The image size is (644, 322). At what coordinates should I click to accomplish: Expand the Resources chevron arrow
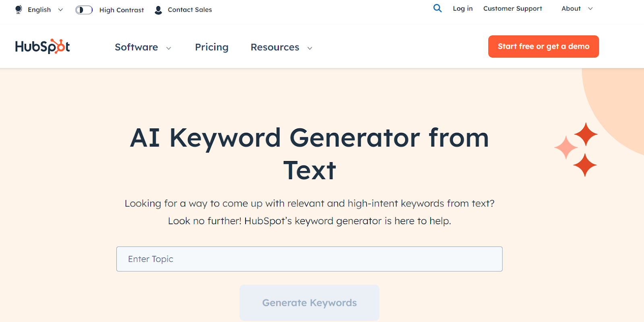coord(310,48)
